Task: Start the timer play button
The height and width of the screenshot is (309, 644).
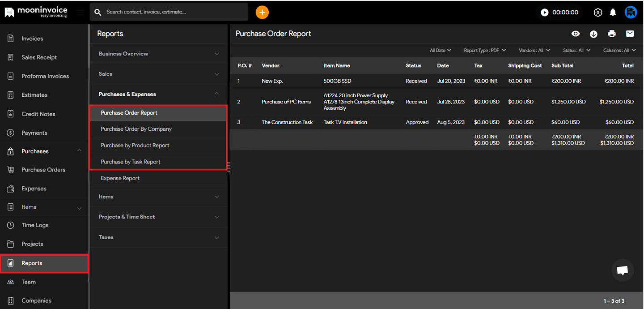Action: coord(544,13)
